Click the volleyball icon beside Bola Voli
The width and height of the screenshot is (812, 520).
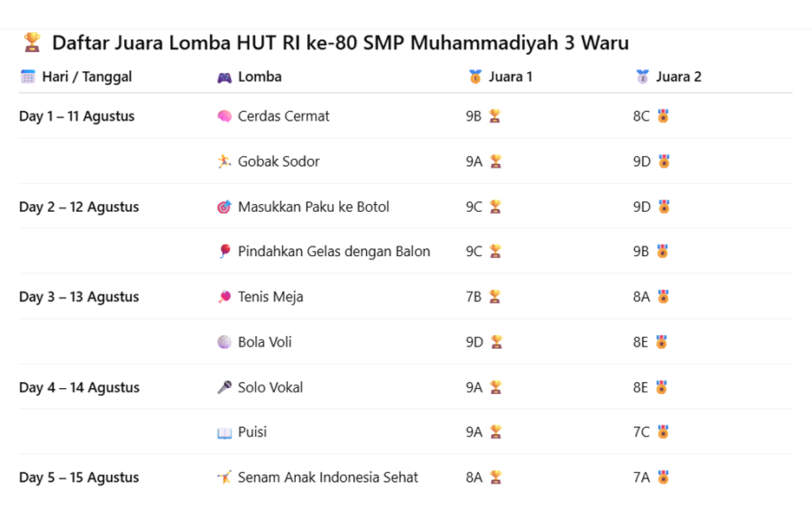pyautogui.click(x=224, y=342)
